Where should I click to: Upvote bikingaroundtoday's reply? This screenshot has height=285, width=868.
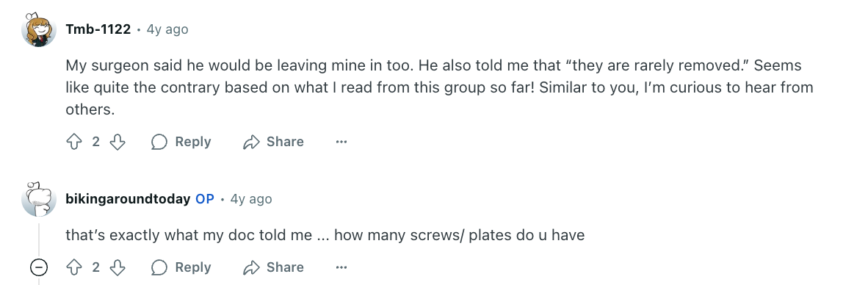(x=73, y=268)
